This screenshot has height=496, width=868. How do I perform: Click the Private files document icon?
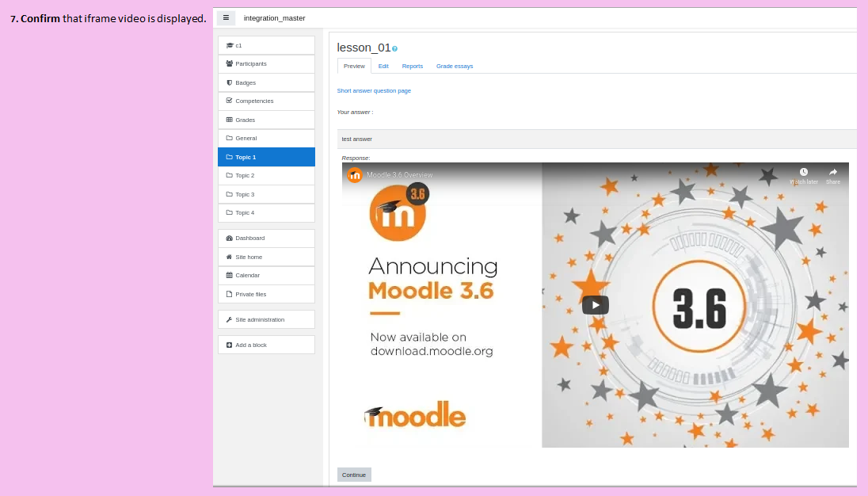229,294
